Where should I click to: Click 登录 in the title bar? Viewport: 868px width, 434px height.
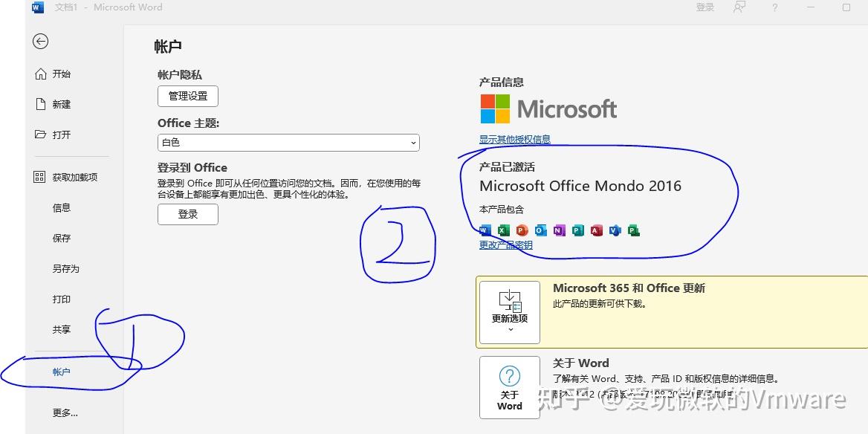[705, 7]
